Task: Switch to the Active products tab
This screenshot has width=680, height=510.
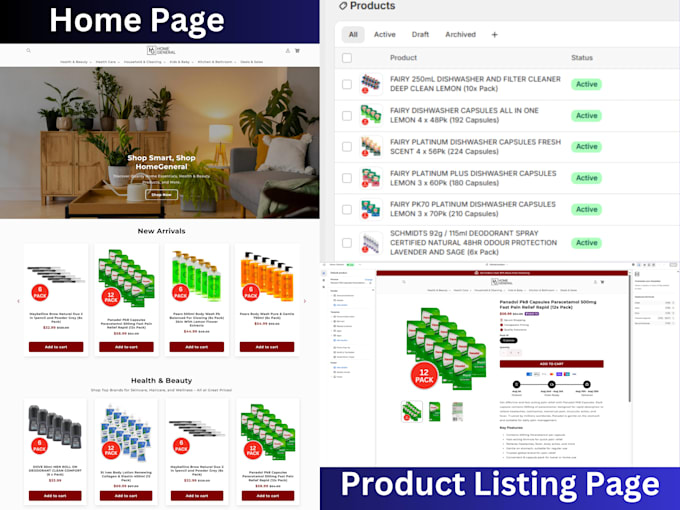Action: coord(385,35)
